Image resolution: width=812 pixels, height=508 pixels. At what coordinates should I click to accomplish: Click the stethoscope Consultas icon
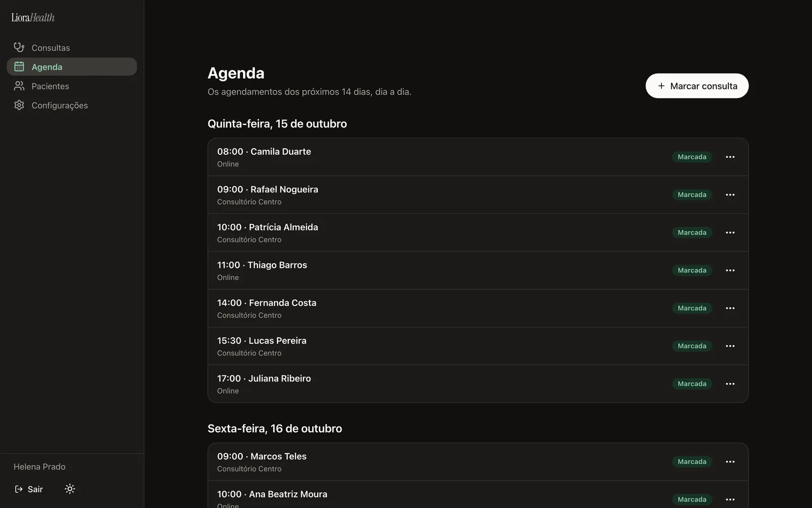[x=19, y=47]
